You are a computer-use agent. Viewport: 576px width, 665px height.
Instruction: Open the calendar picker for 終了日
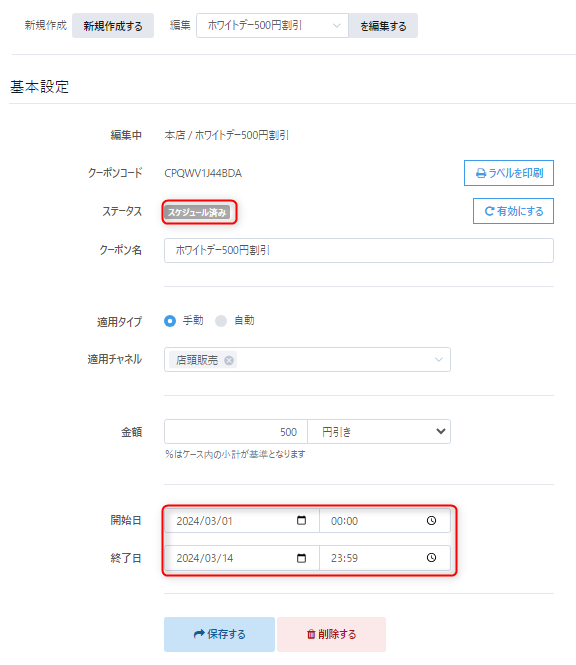(302, 558)
